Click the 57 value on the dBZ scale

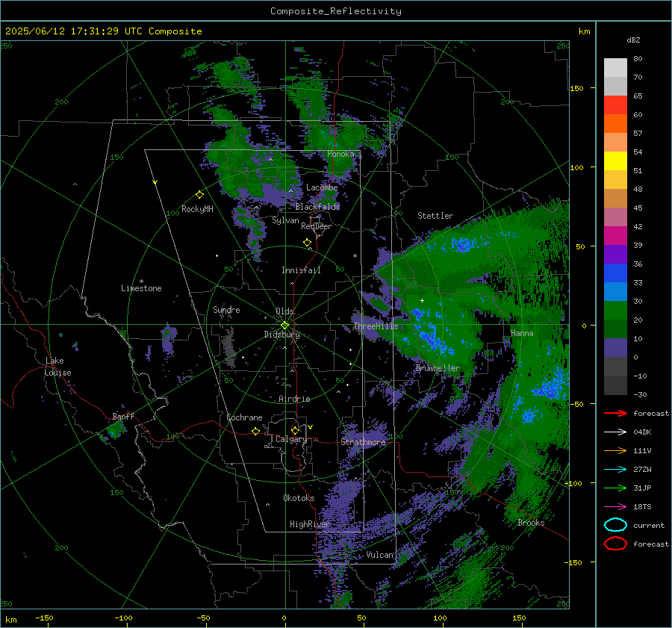click(638, 134)
